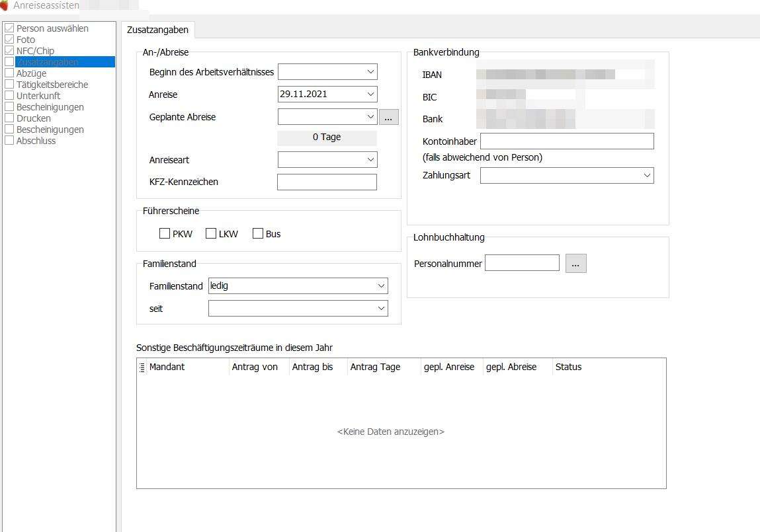760x532 pixels.
Task: Check the Abzüge step checkbox
Action: 9,73
